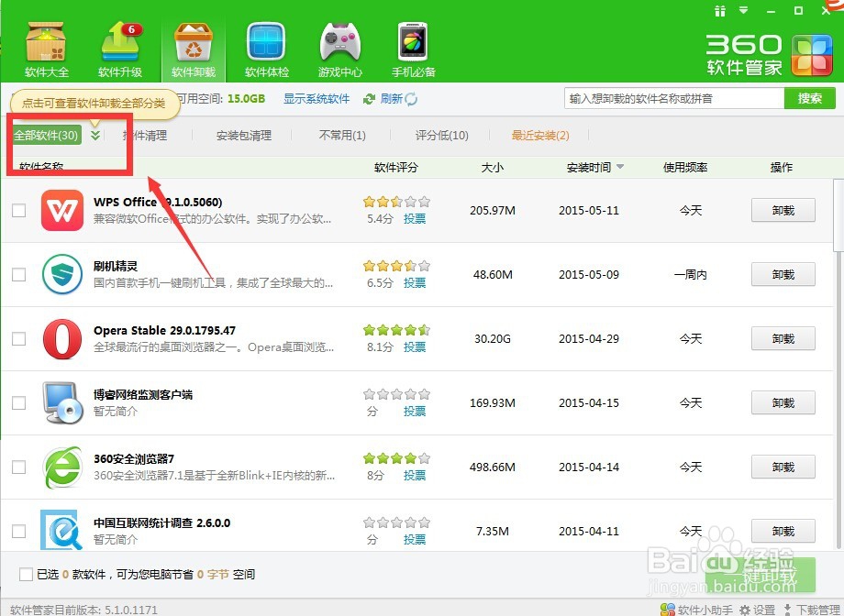Switch to the 评分低(10) tab
Screen dimensions: 844x616
pyautogui.click(x=442, y=135)
